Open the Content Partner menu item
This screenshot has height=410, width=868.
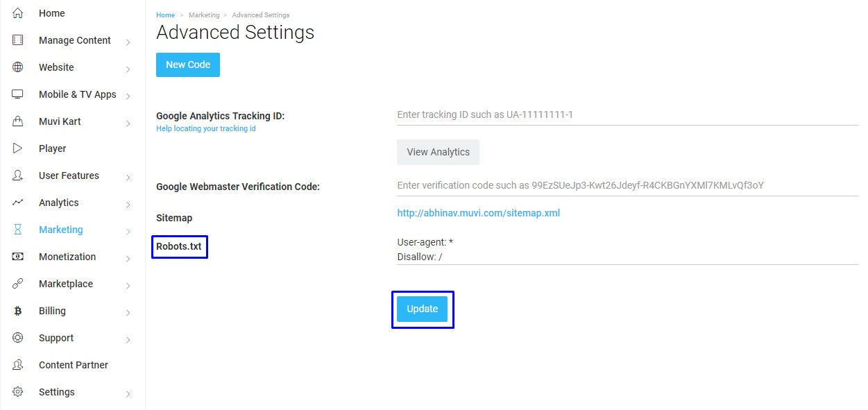(73, 365)
